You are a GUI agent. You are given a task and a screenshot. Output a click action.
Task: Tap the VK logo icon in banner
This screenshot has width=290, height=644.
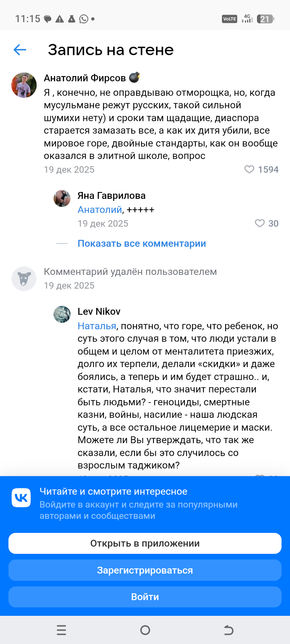click(x=21, y=498)
